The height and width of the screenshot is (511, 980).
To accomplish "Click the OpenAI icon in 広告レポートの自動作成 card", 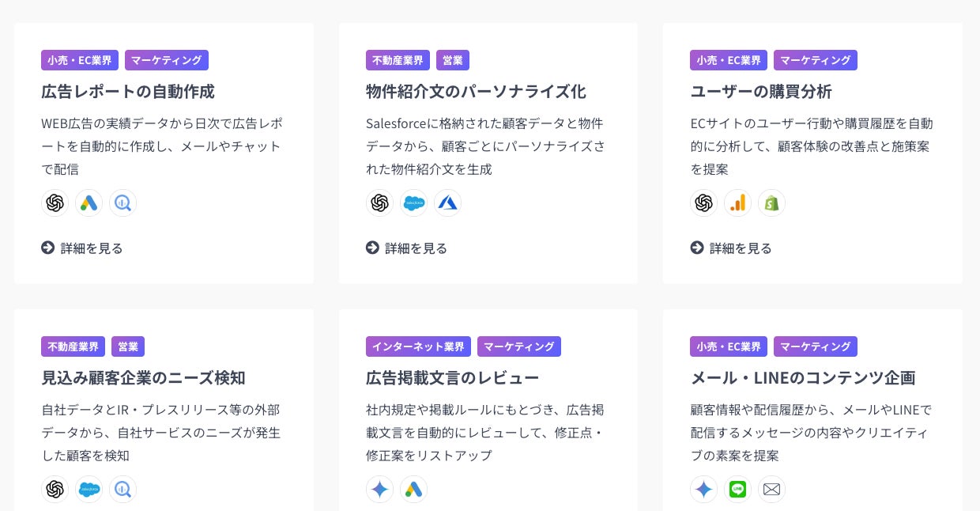I will pos(55,203).
